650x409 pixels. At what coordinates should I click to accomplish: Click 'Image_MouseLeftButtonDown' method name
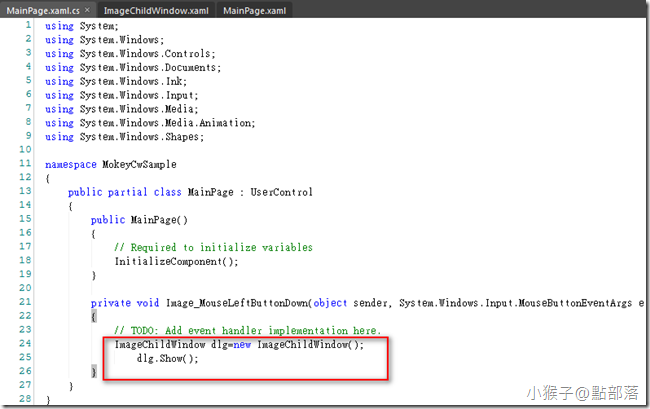tap(237, 303)
